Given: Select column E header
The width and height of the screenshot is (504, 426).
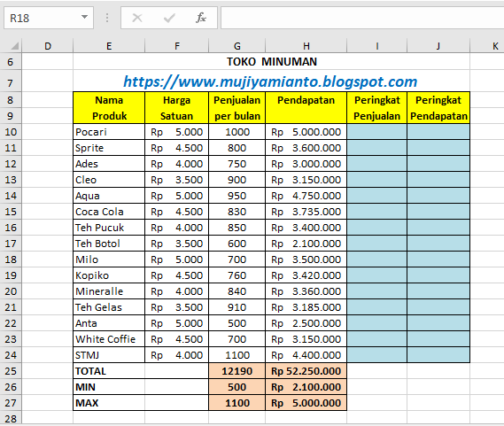Looking at the screenshot, I should coord(109,46).
